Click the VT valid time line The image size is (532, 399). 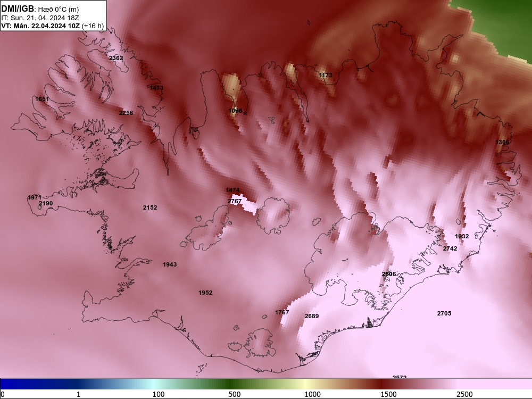coord(53,26)
